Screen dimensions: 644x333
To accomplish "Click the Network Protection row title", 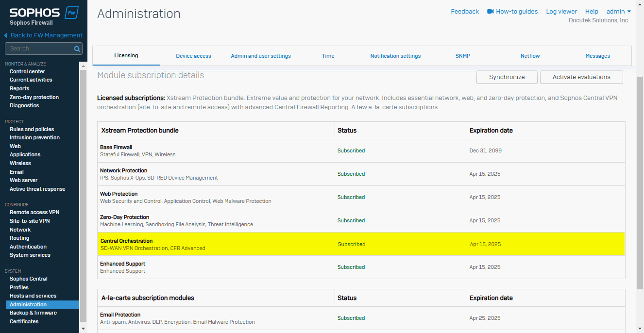I will (x=124, y=170).
